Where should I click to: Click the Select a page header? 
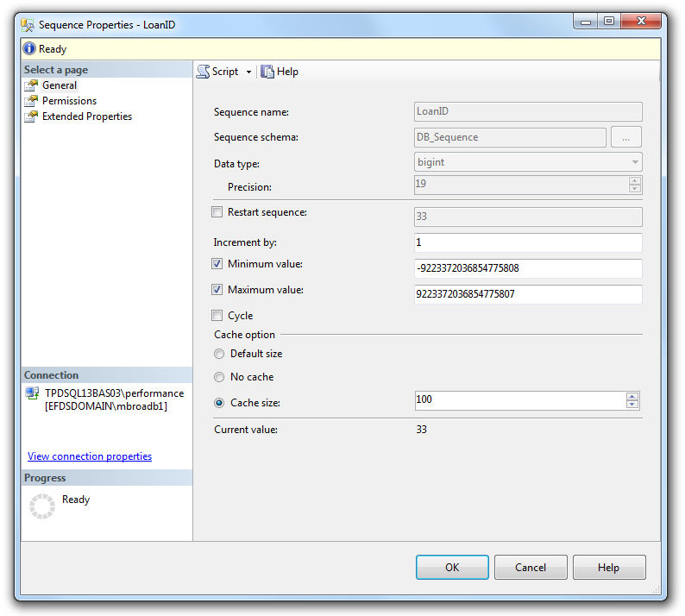[107, 70]
